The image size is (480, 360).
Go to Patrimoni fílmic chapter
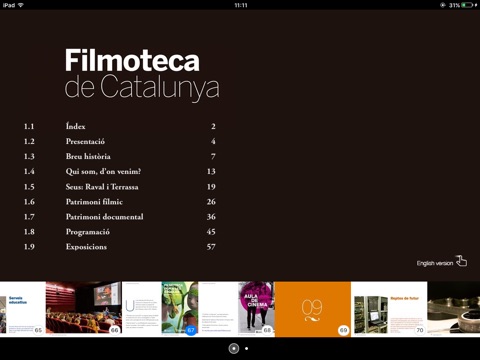(x=94, y=202)
